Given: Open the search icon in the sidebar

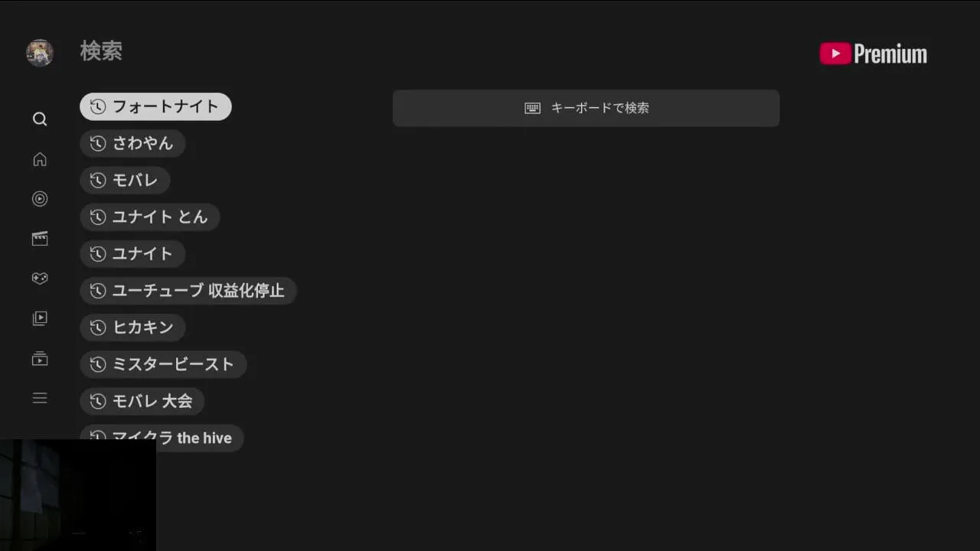Looking at the screenshot, I should (x=40, y=119).
